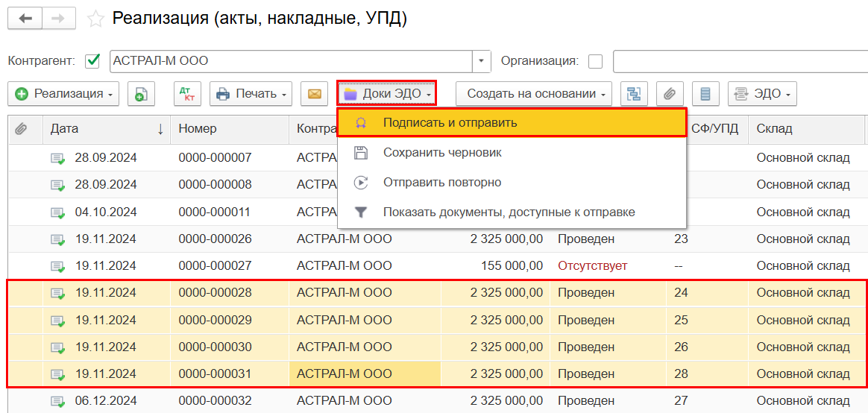Expand the Создать на основании dropdown
The height and width of the screenshot is (413, 868).
pyautogui.click(x=533, y=94)
